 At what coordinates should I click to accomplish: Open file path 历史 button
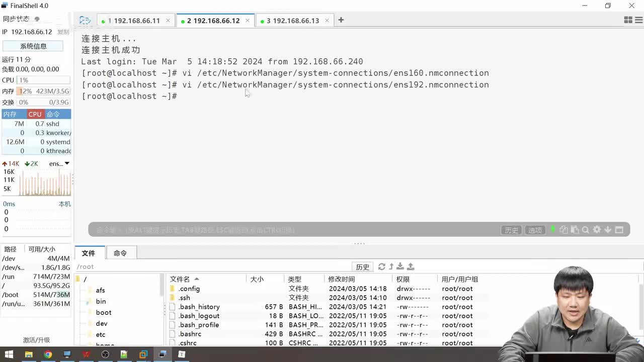(x=362, y=267)
